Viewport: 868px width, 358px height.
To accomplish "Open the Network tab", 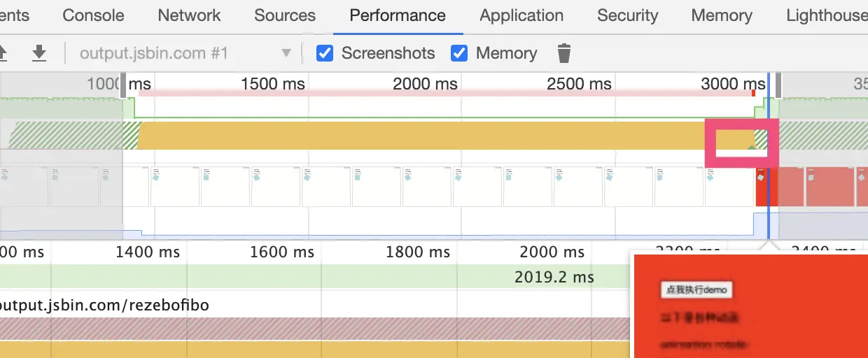I will tap(189, 15).
